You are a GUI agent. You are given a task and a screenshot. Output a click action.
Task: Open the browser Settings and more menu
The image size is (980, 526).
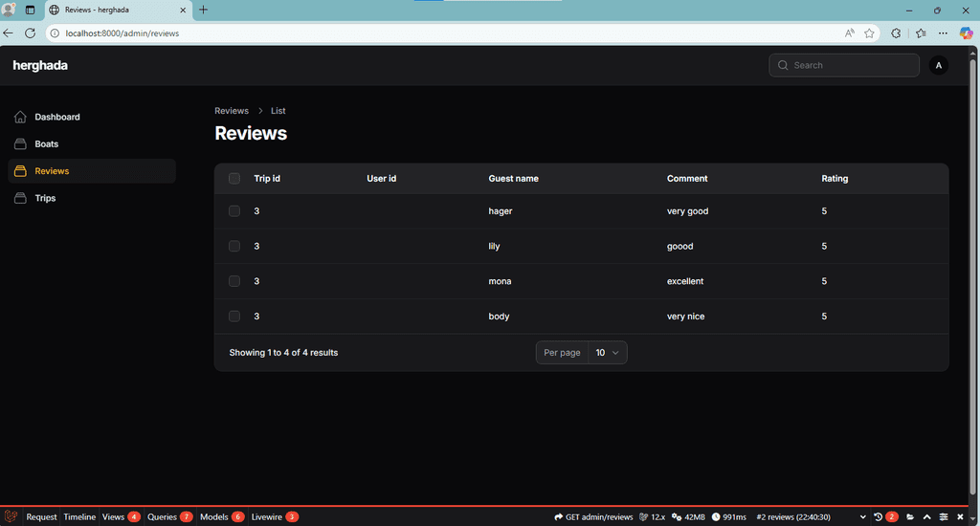click(x=943, y=33)
